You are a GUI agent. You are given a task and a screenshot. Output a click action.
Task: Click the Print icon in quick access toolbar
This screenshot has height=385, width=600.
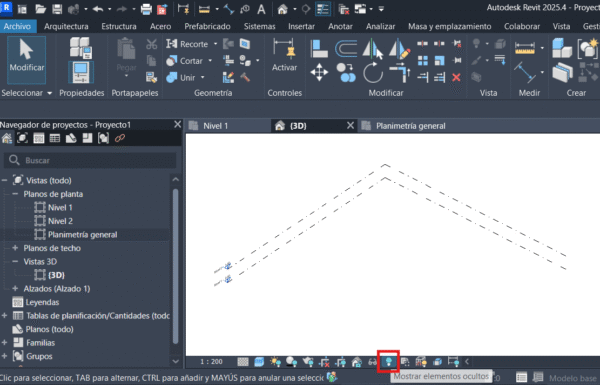click(146, 9)
